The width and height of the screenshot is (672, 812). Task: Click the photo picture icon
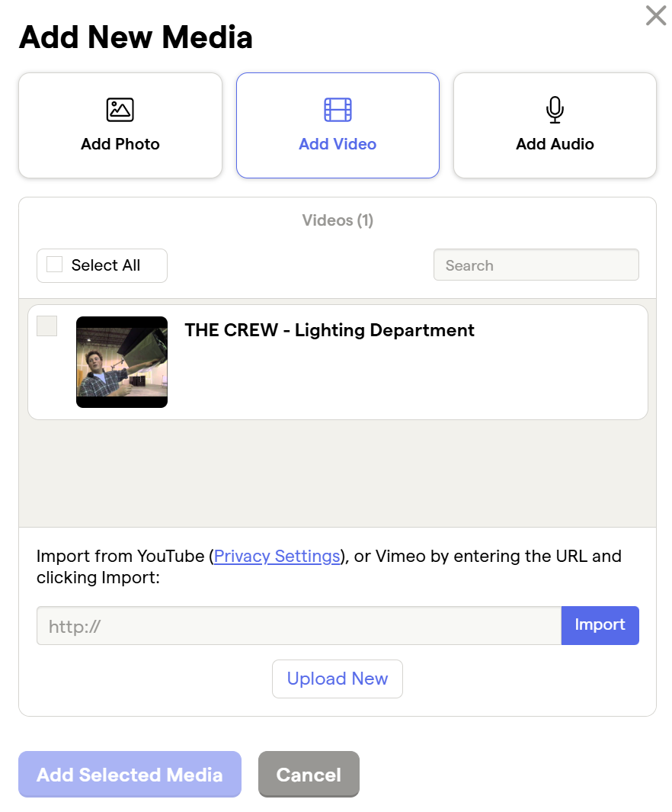[x=120, y=110]
